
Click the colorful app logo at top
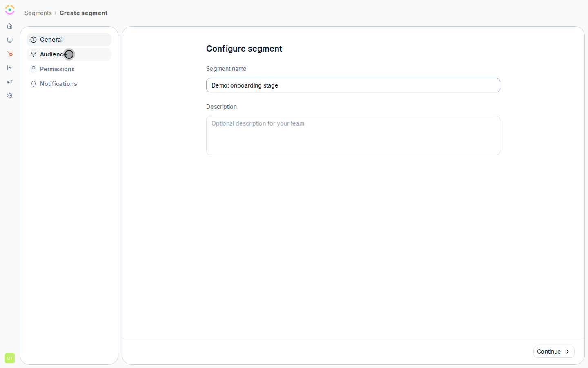10,10
